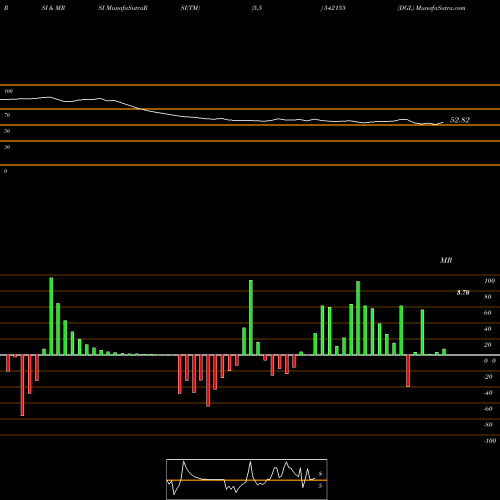
Task: Click the RSI axis label 70
Action: click(7, 115)
